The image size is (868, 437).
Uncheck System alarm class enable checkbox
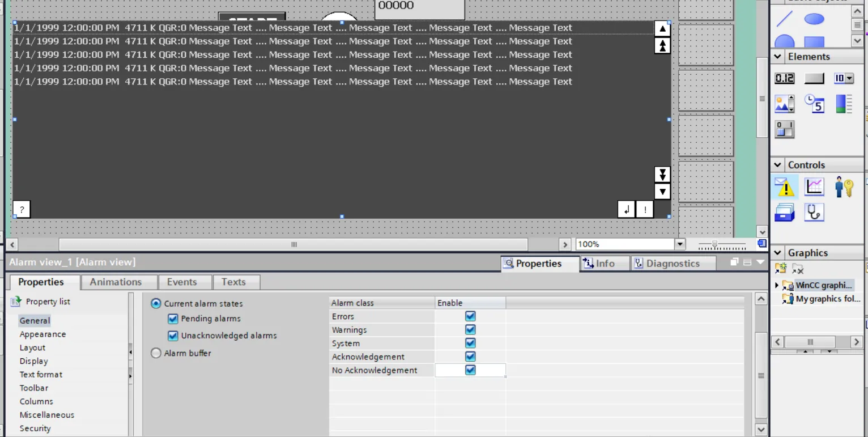click(x=470, y=343)
